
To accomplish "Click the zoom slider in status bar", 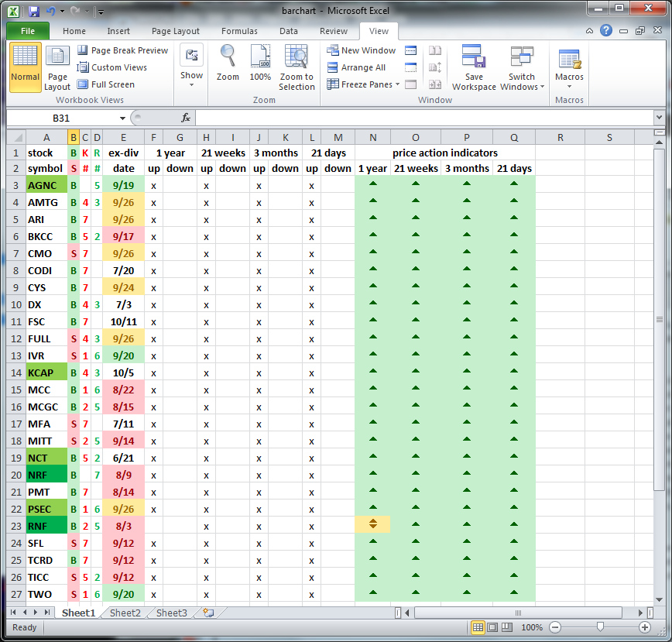I will tap(600, 627).
